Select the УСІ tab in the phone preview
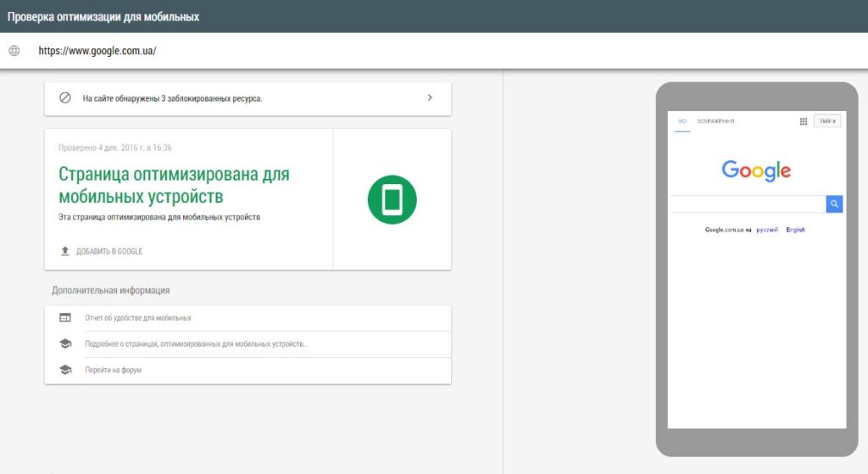The image size is (868, 474). tap(682, 121)
